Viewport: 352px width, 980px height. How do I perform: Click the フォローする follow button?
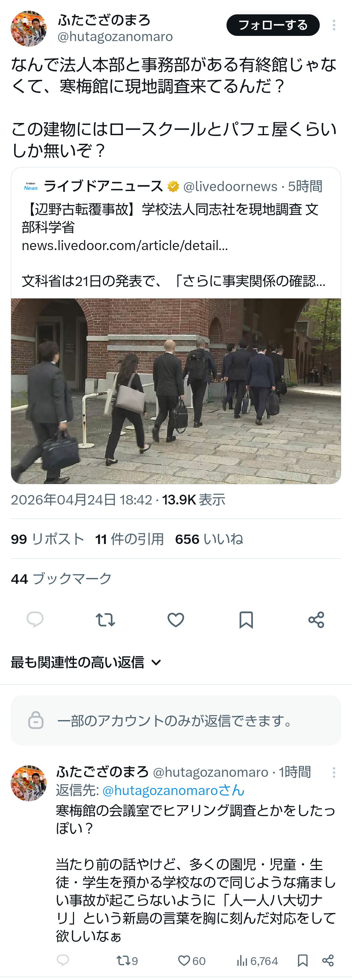click(273, 25)
